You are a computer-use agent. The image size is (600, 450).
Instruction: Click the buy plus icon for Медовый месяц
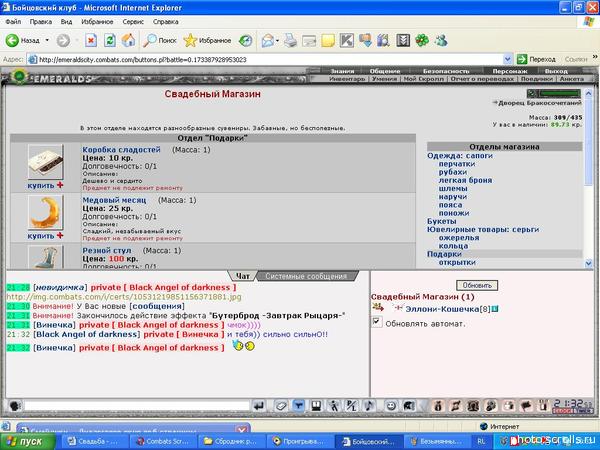point(60,236)
